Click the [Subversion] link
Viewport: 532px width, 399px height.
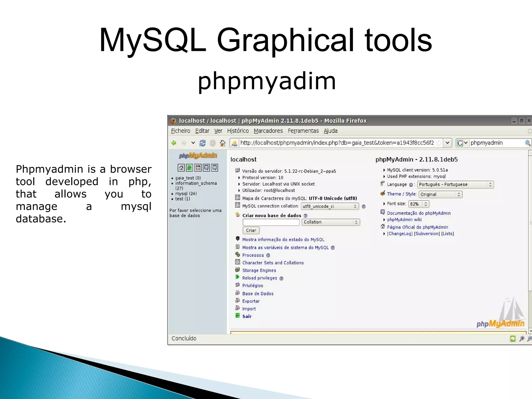[x=427, y=234]
